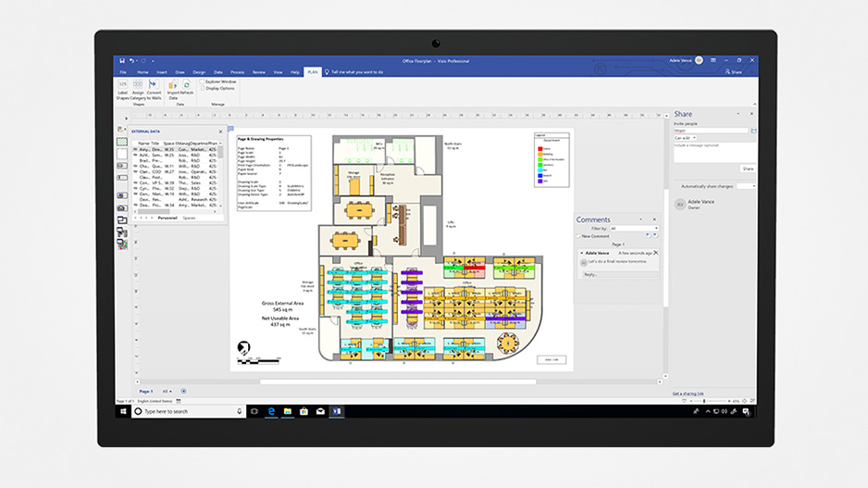Switch to the Spaces tab
This screenshot has width=868, height=488.
pyautogui.click(x=189, y=218)
